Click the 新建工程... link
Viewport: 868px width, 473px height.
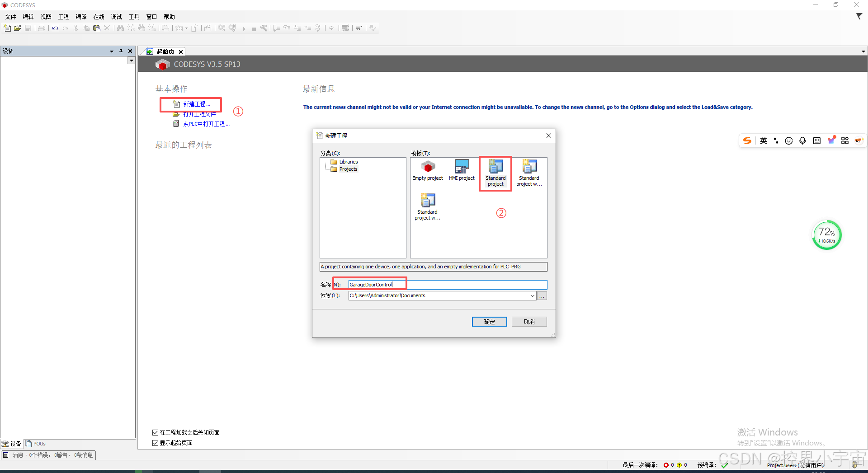(197, 104)
